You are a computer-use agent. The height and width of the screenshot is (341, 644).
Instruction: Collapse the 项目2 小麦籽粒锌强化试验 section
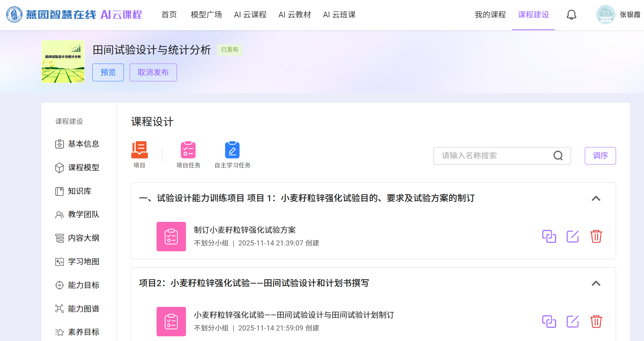pyautogui.click(x=596, y=283)
